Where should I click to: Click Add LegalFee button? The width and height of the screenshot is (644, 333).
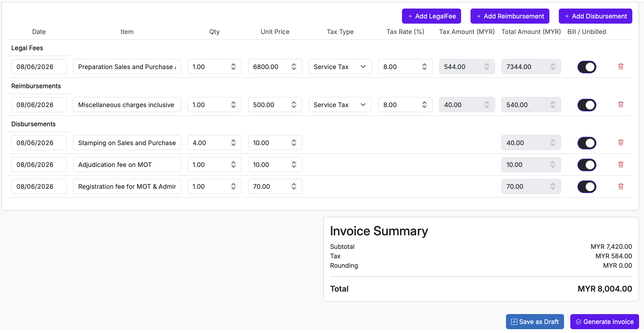pos(431,16)
